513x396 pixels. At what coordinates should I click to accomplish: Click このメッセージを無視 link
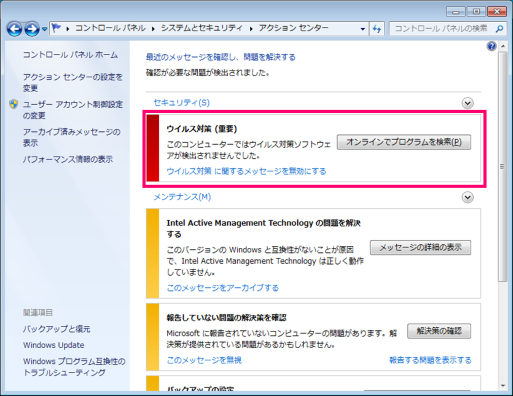[x=204, y=360]
